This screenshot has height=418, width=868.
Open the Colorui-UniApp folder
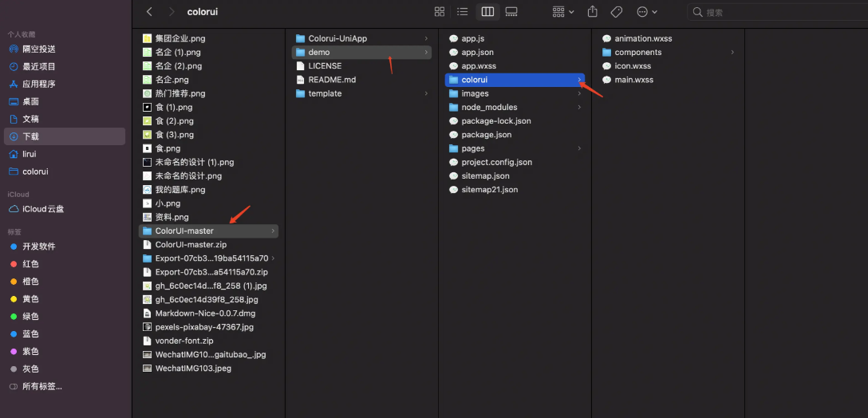[361, 39]
